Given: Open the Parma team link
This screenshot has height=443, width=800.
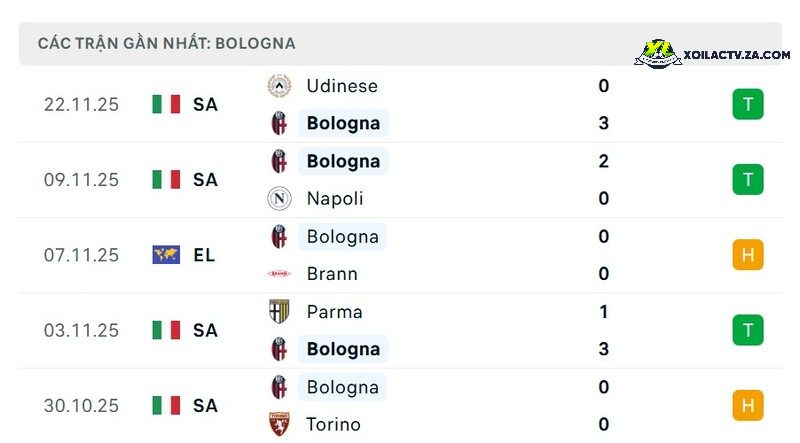Looking at the screenshot, I should [334, 311].
